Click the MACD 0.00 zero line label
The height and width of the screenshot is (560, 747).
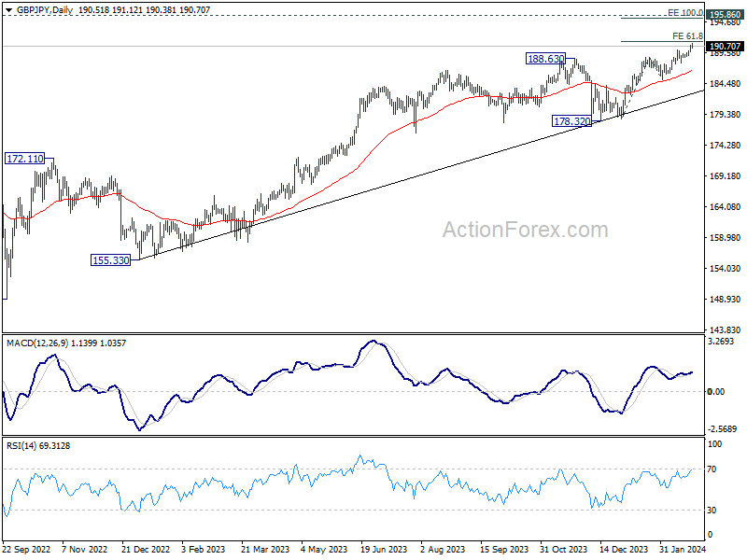click(716, 391)
